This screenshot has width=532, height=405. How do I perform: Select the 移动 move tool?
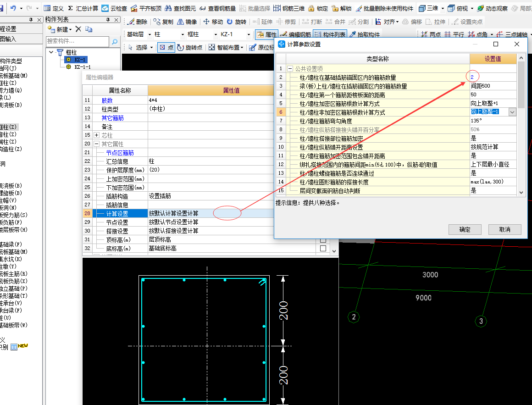[213, 22]
